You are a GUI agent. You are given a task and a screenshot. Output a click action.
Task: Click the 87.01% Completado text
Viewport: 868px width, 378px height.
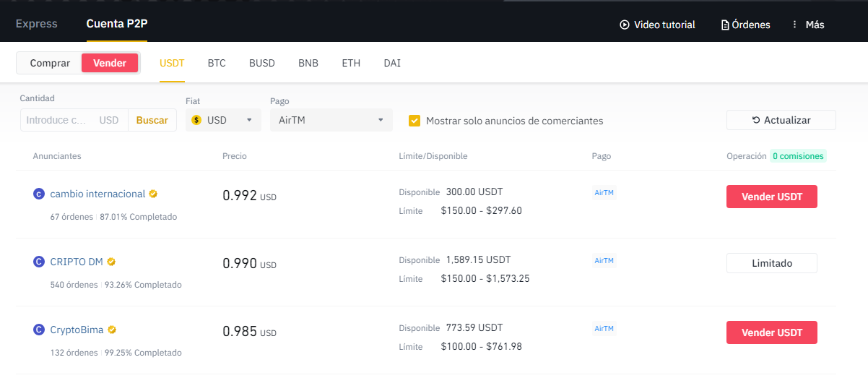tap(138, 217)
